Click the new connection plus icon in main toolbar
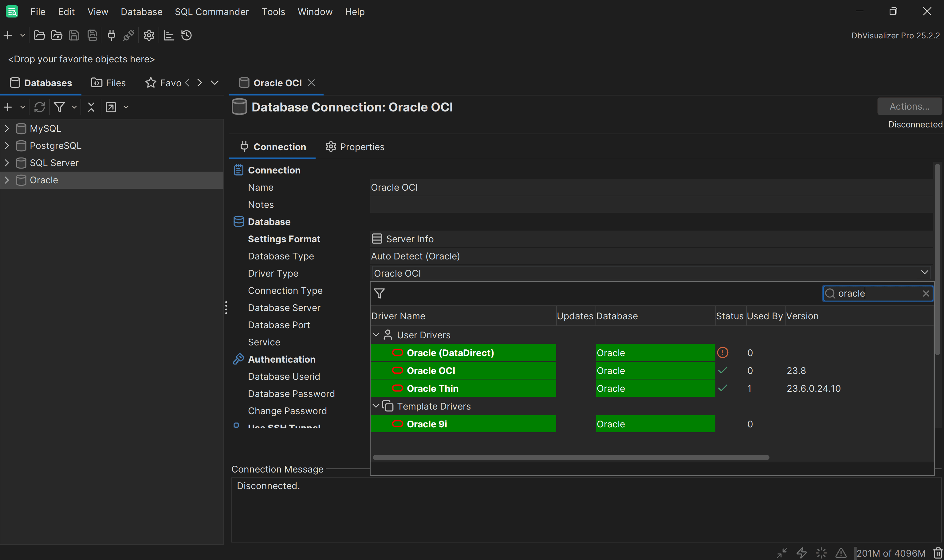This screenshot has width=944, height=560. pyautogui.click(x=8, y=36)
